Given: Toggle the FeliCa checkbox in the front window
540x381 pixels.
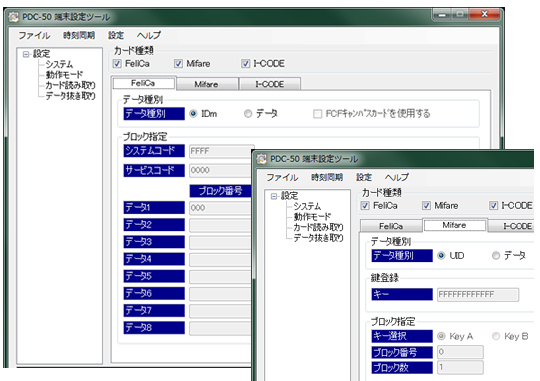Looking at the screenshot, I should pyautogui.click(x=365, y=206).
